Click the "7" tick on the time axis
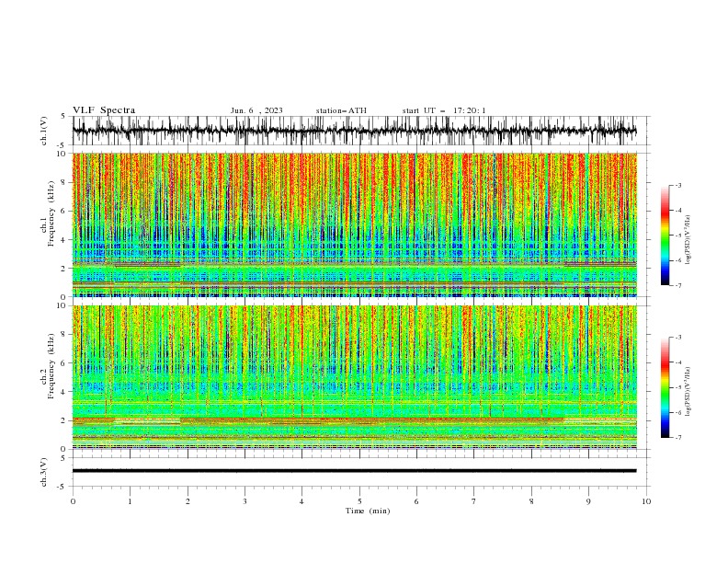The width and height of the screenshot is (728, 563). pos(474,501)
